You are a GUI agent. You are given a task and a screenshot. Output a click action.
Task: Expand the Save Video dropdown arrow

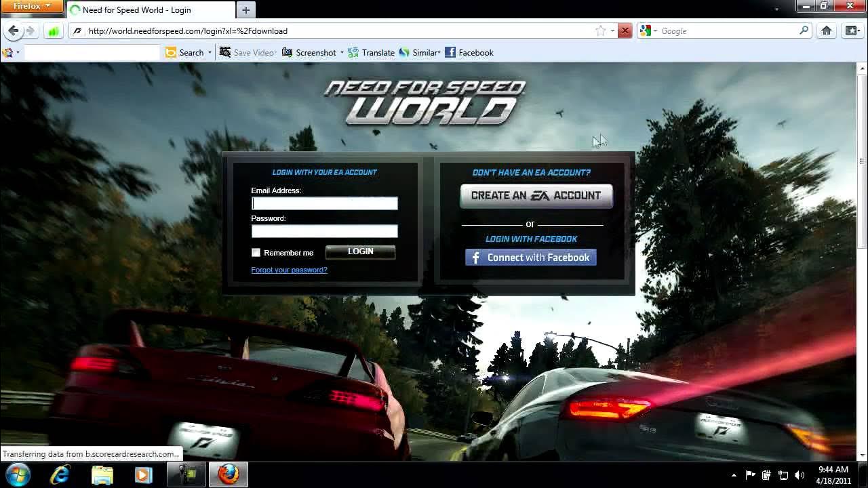[275, 52]
